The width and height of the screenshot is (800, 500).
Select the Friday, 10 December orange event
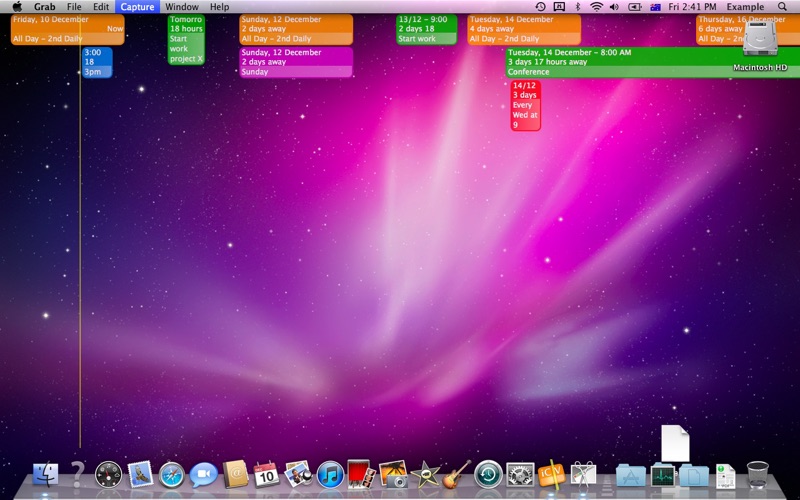coord(67,29)
